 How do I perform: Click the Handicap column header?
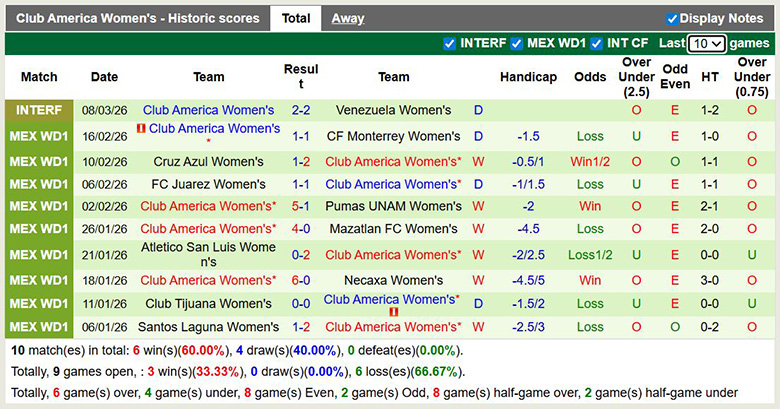point(528,77)
